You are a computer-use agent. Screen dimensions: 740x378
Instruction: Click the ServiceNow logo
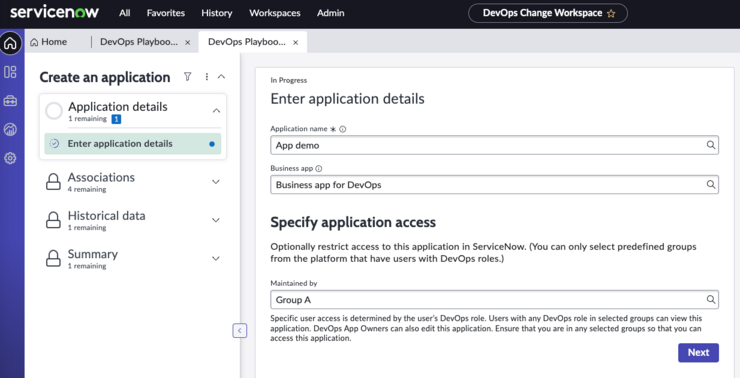tap(54, 13)
